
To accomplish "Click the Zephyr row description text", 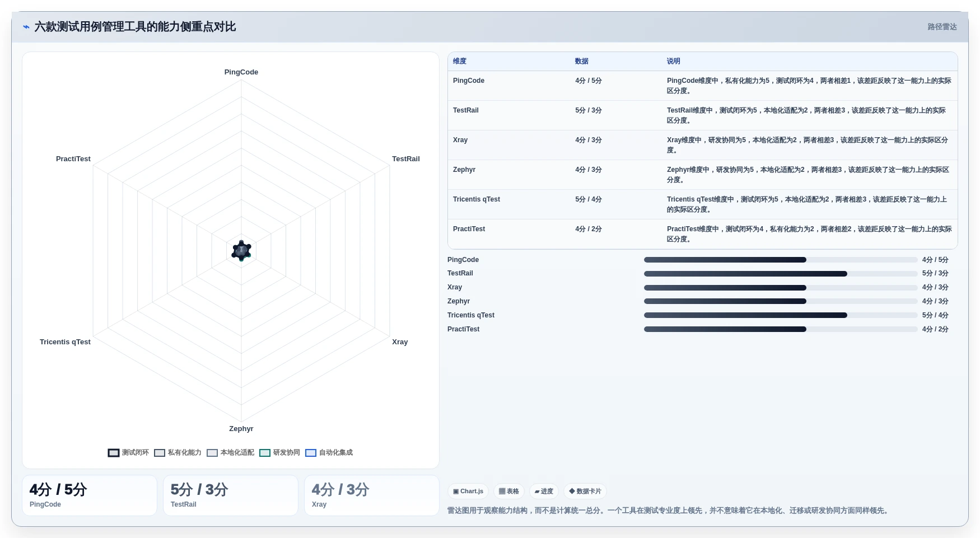I will point(808,175).
